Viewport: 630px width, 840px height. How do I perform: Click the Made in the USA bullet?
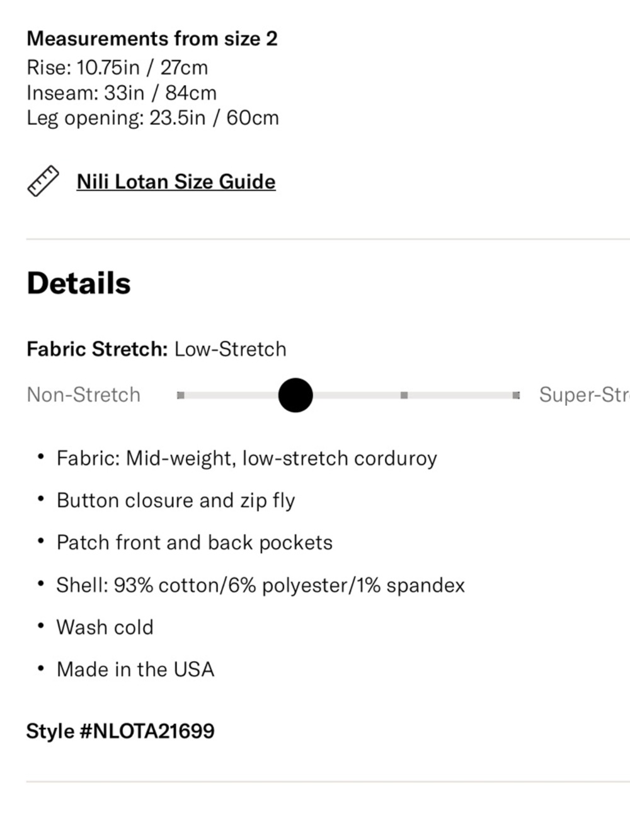pyautogui.click(x=135, y=669)
